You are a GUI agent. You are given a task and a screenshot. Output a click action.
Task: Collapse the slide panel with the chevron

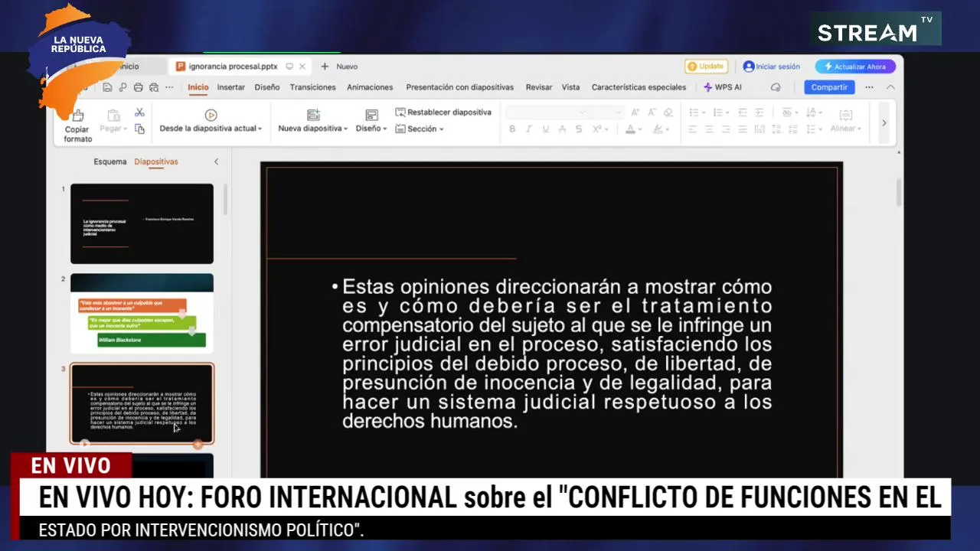216,161
